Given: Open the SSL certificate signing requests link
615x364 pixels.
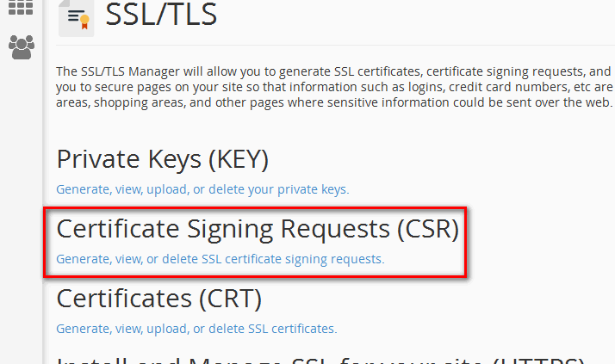Looking at the screenshot, I should click(220, 258).
